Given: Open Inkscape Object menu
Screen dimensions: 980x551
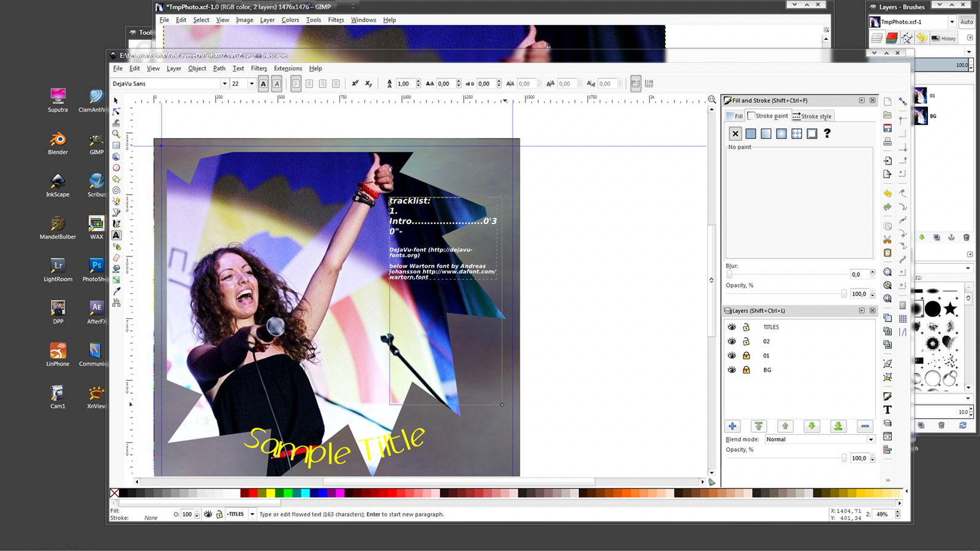Looking at the screenshot, I should (197, 69).
